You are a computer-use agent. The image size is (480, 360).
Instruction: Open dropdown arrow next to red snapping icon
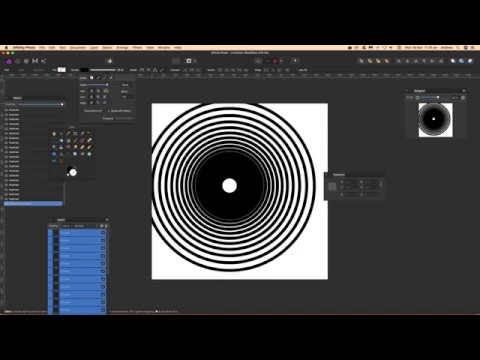pyautogui.click(x=281, y=61)
